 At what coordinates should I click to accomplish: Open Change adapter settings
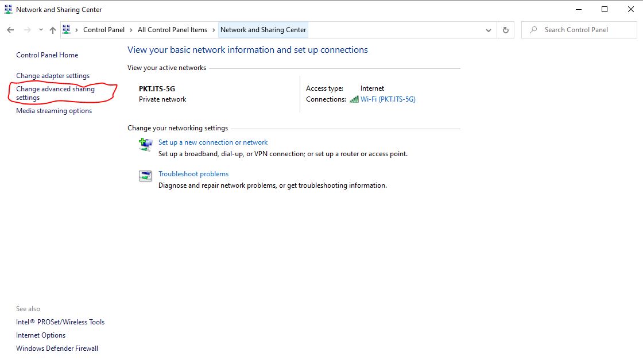(x=53, y=76)
